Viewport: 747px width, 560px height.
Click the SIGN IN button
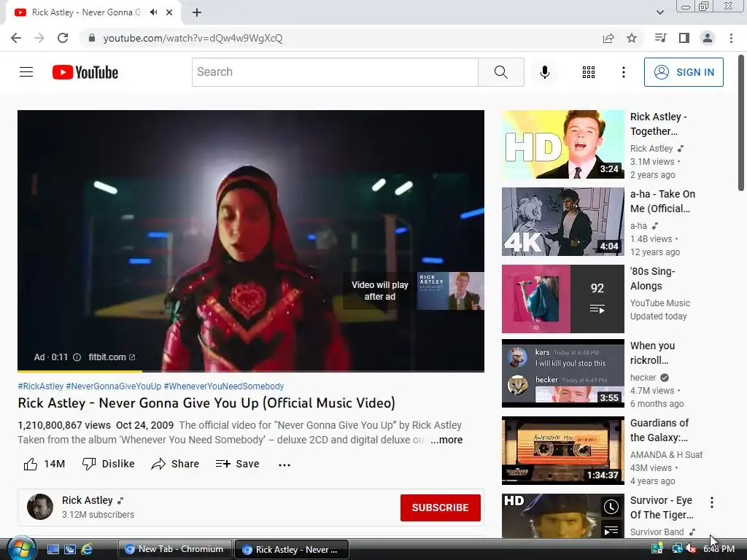[x=683, y=72]
